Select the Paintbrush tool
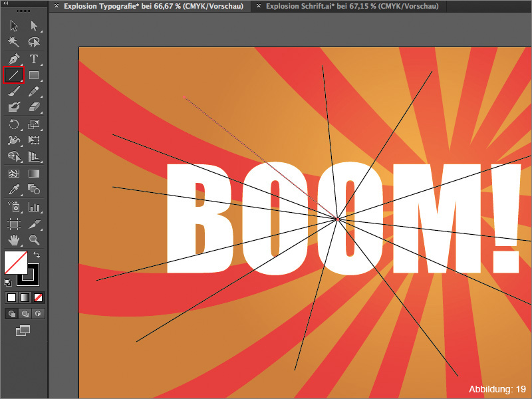 coord(13,92)
